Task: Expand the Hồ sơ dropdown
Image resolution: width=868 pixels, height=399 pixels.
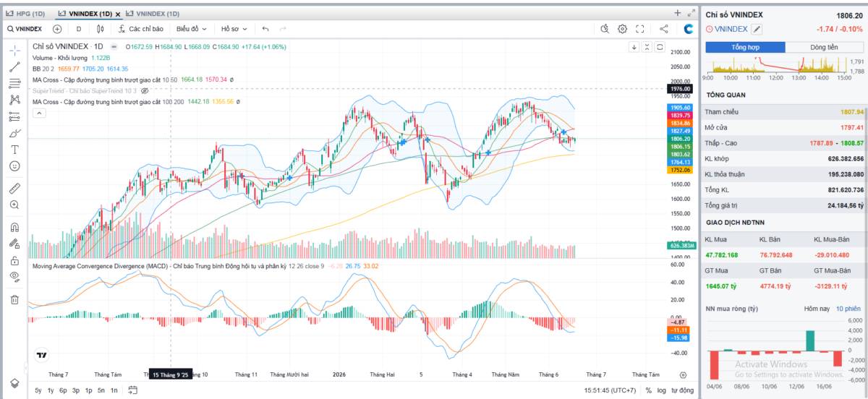Action: (x=234, y=29)
